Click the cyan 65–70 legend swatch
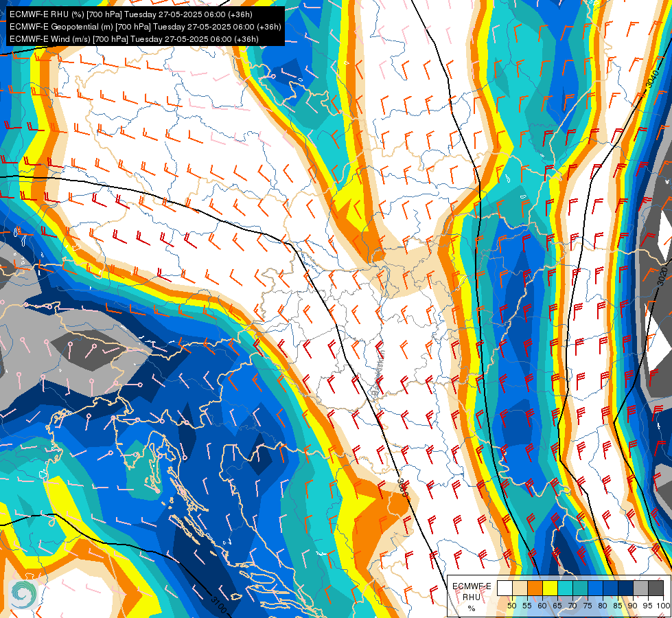672x618 pixels. [565, 588]
